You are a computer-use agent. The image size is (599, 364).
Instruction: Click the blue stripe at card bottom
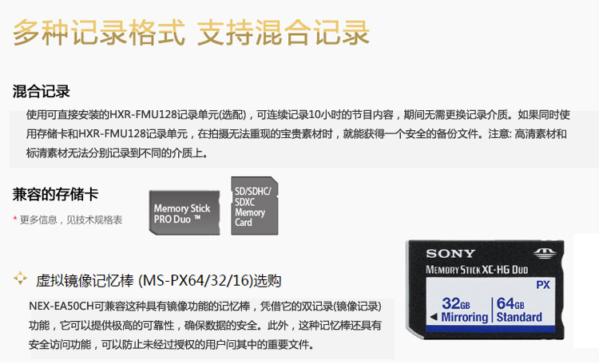490,329
